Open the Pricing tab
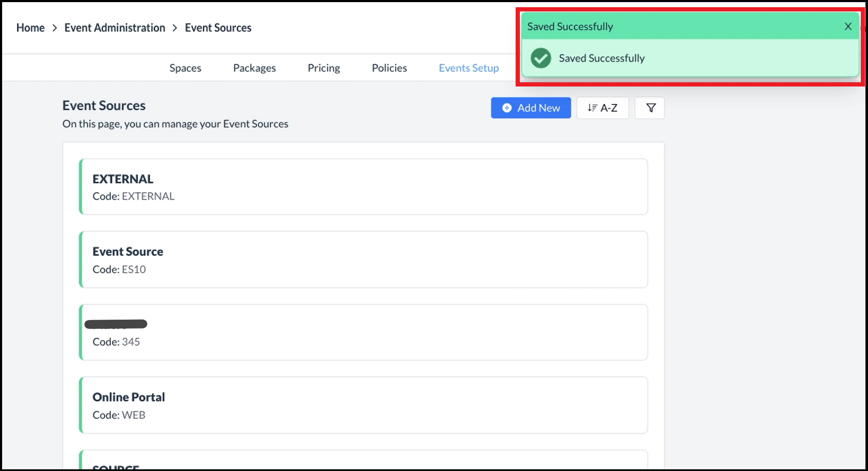 (324, 68)
